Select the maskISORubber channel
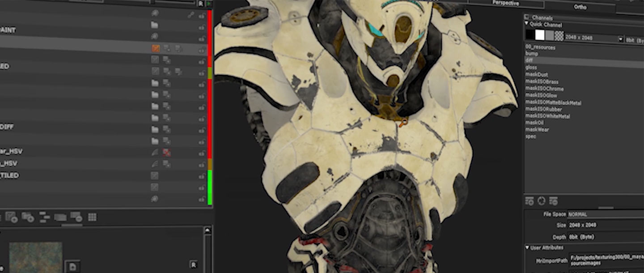Screen dimensions: 644x273 pos(543,109)
